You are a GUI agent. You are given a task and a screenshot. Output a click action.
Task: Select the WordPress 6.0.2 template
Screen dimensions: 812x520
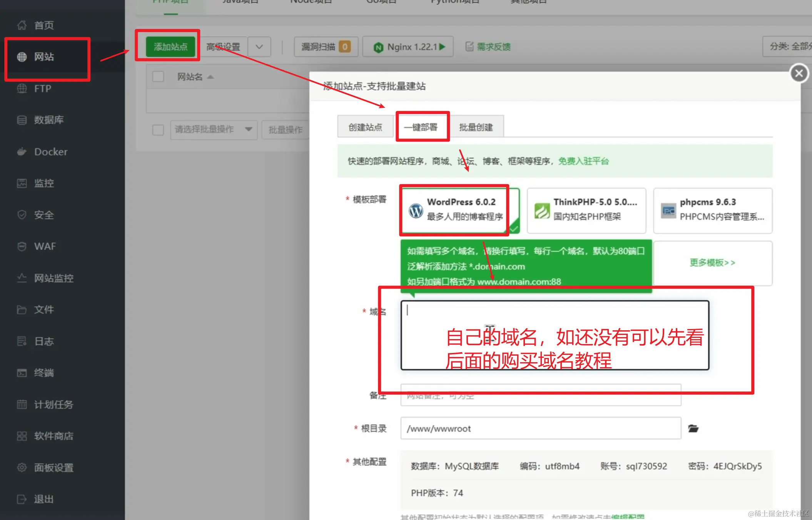[460, 210]
